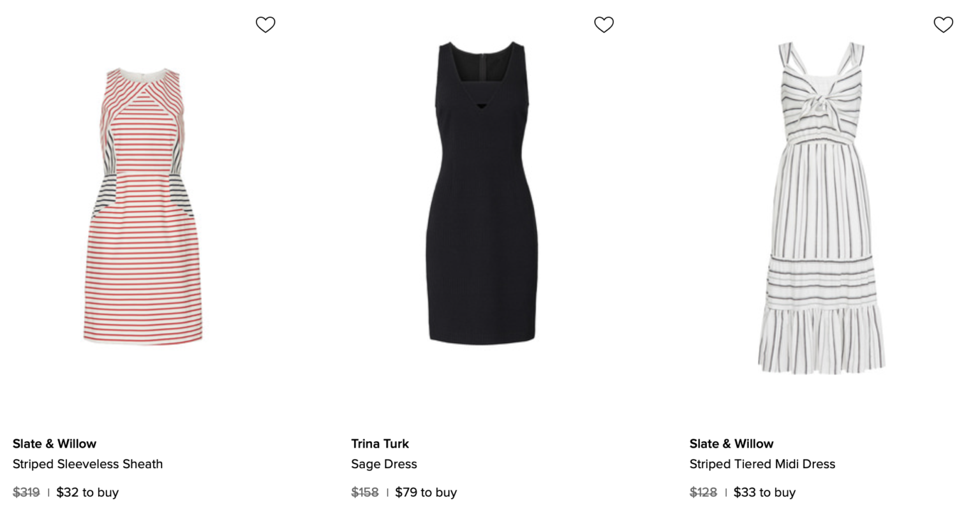Open the Striped Sleeveless Sheath product title
The height and width of the screenshot is (528, 980).
87,464
